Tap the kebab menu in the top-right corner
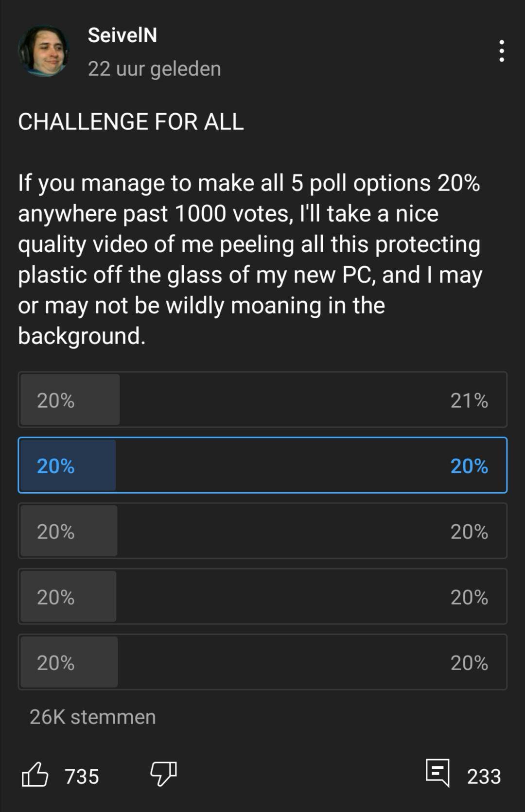 click(501, 50)
